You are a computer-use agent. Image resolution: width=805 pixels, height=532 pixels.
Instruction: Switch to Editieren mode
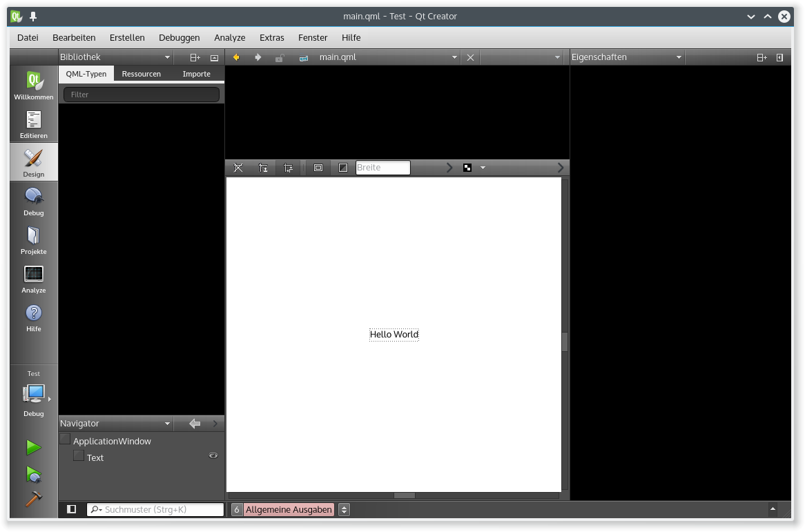tap(33, 124)
